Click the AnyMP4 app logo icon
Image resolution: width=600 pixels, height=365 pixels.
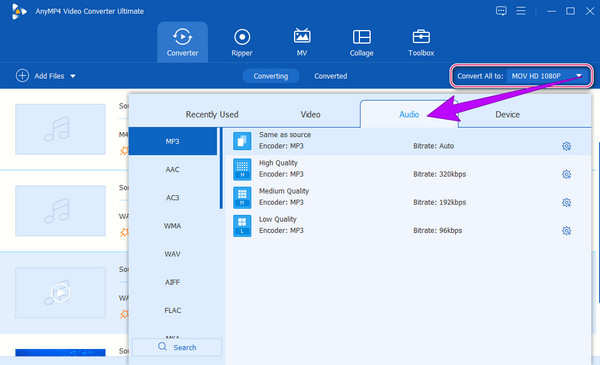[19, 11]
